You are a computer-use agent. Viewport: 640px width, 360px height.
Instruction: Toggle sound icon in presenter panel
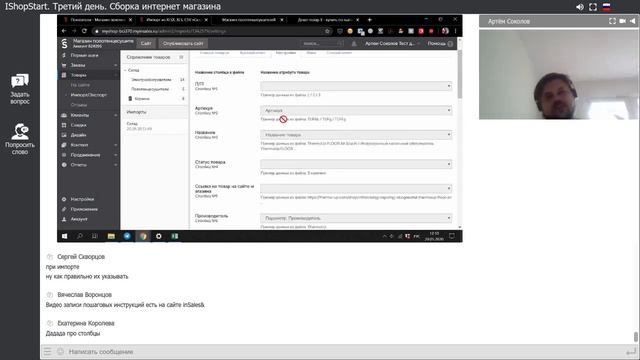(632, 21)
